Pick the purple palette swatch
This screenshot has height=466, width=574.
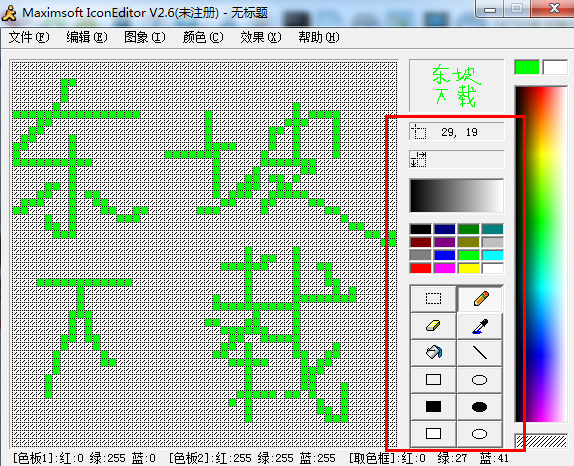click(445, 242)
